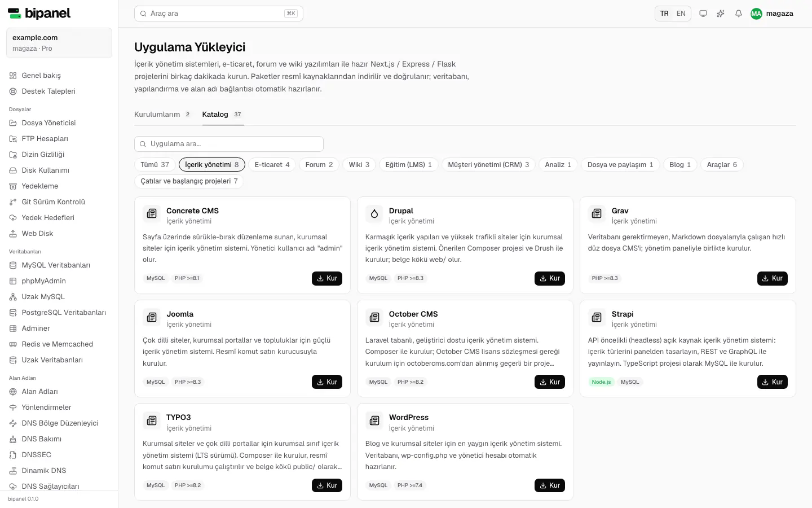Click the sparkles icon in header

click(x=721, y=14)
